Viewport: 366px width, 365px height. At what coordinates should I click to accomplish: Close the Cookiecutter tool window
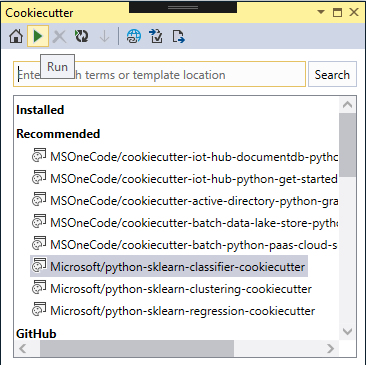click(x=354, y=12)
